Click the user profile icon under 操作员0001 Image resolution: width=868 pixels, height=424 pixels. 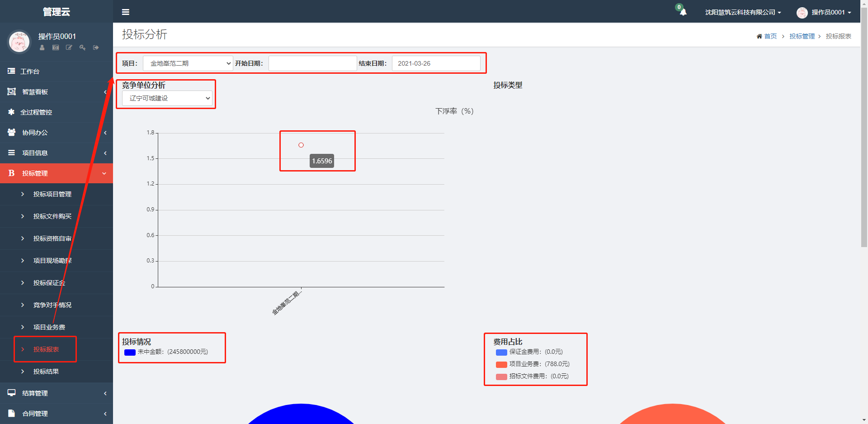pos(42,48)
